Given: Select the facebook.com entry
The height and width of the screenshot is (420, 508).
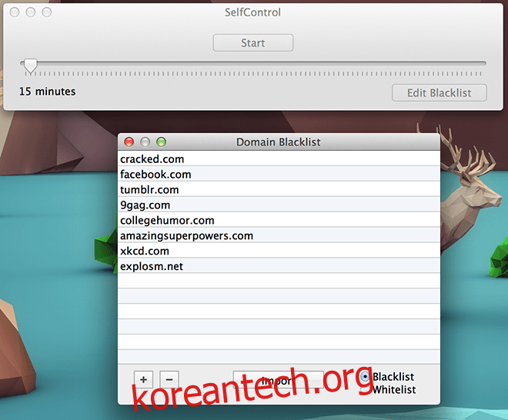Looking at the screenshot, I should point(279,174).
